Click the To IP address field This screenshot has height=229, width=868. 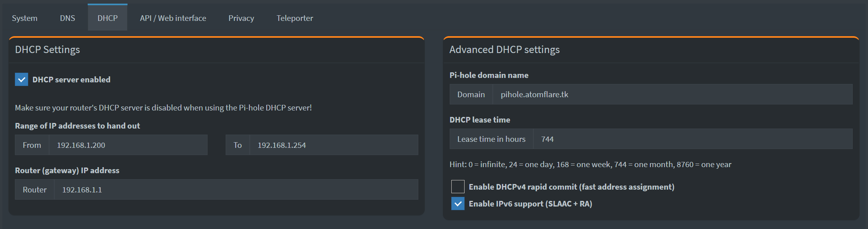pyautogui.click(x=334, y=145)
